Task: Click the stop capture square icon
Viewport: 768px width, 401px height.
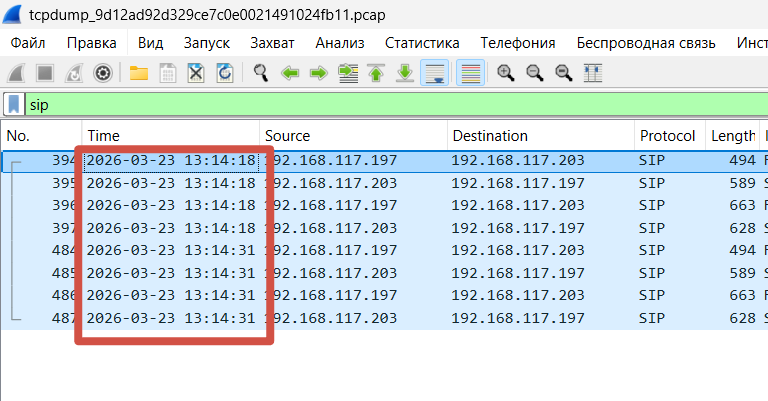Action: pos(45,73)
